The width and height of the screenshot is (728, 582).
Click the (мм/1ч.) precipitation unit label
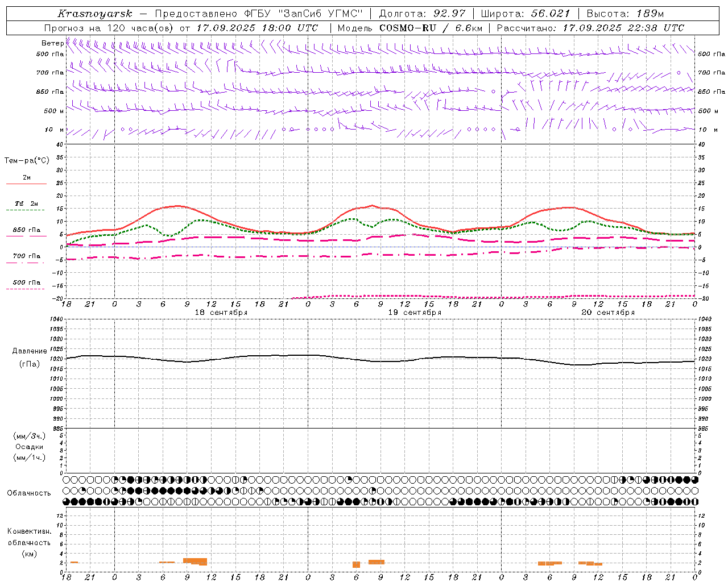point(30,458)
